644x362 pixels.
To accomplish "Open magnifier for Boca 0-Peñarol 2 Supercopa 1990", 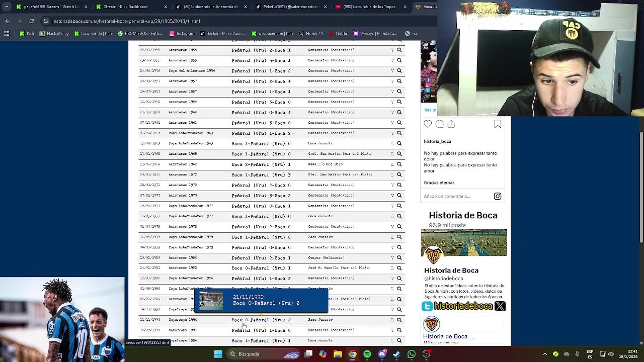I will pyautogui.click(x=399, y=320).
